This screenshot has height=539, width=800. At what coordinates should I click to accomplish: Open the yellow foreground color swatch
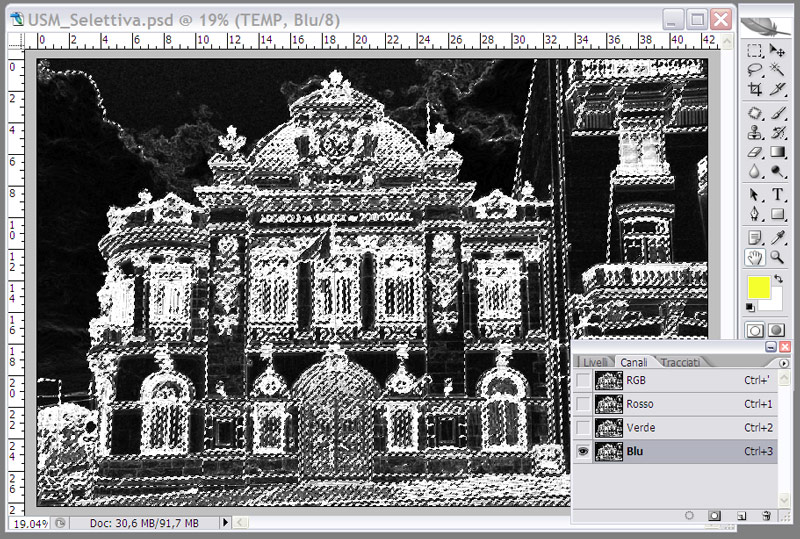point(759,289)
